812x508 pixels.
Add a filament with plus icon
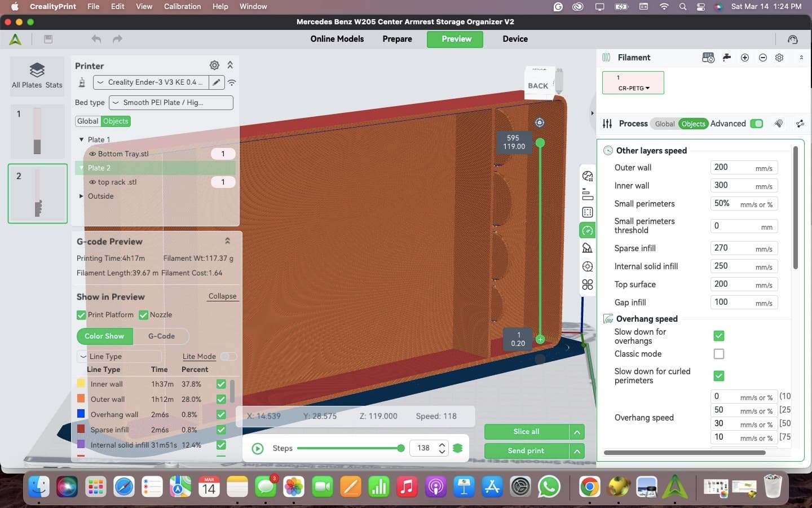point(745,58)
